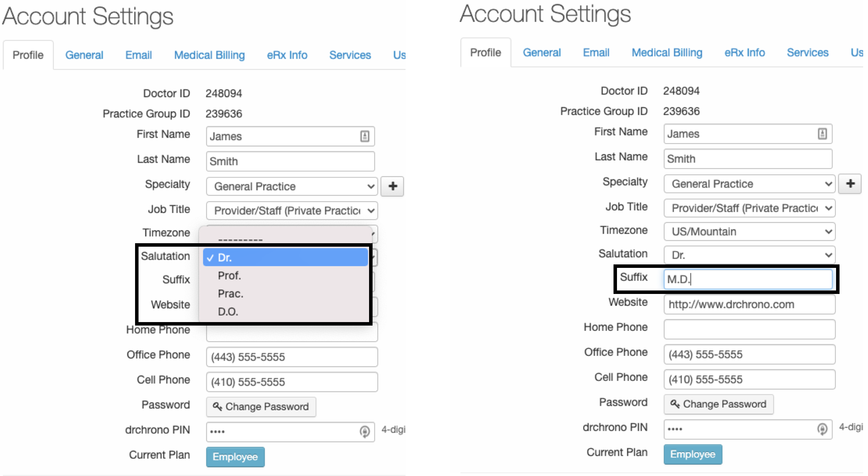Viewport: 868px width, 476px height.
Task: Click Practice Group ID value 239636 in left panel
Action: point(224,114)
